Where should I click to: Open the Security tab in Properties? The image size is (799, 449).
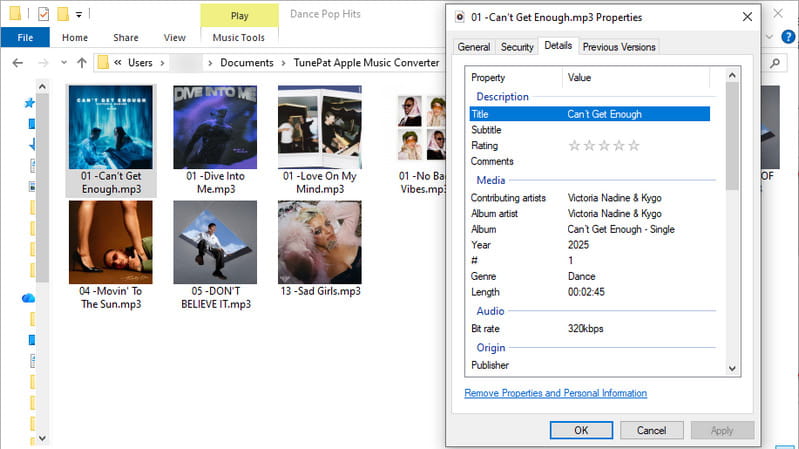pos(517,47)
